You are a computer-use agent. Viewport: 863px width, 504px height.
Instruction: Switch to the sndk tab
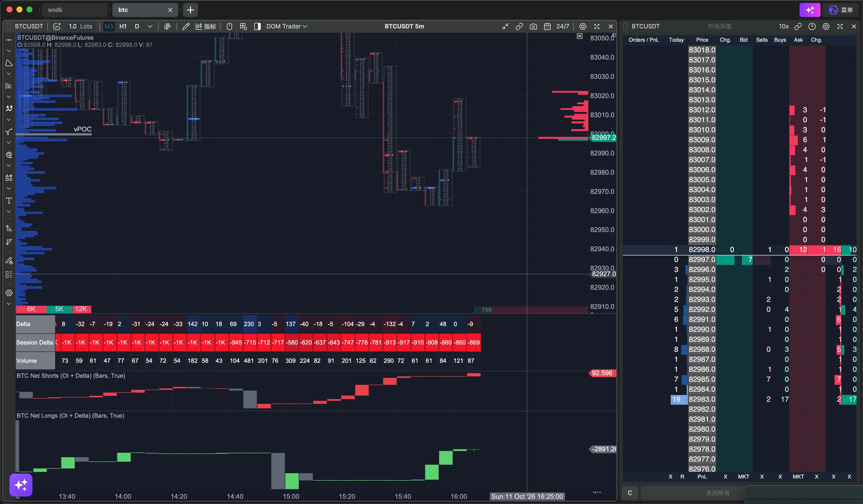[75, 10]
